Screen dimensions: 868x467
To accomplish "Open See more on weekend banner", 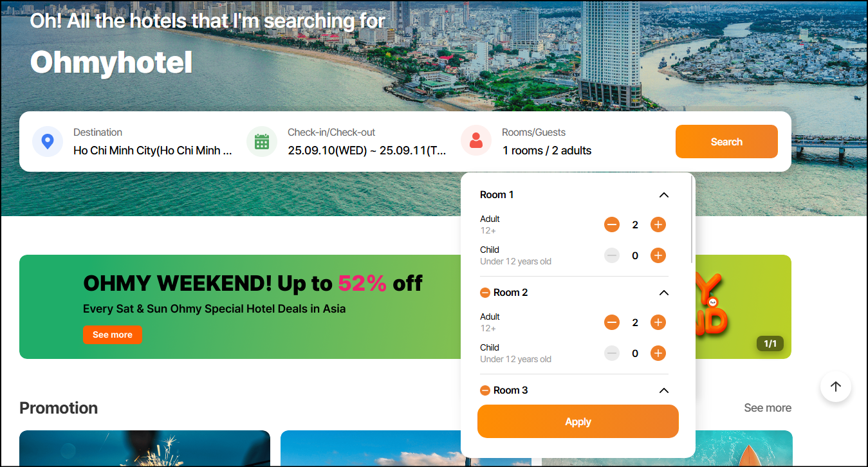I will tap(113, 334).
